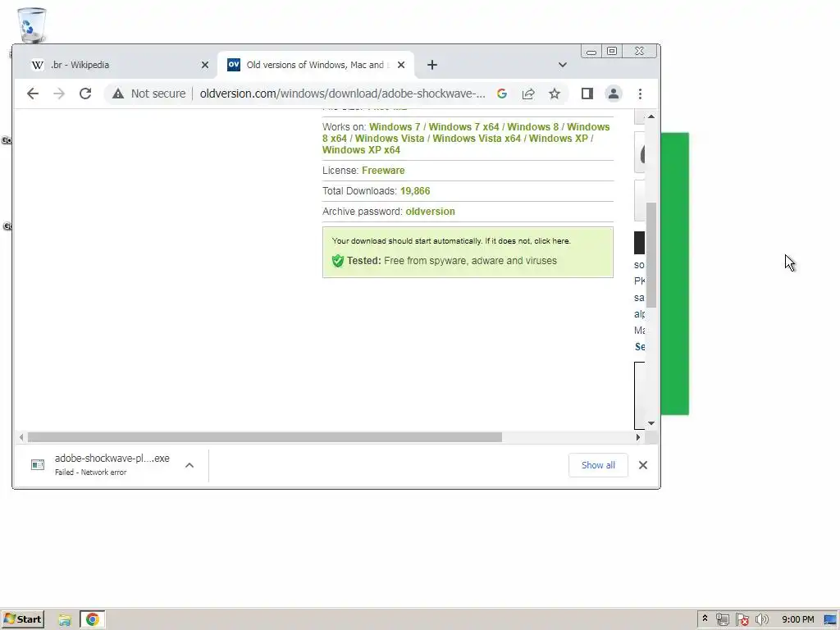Click the oldversion archive password text
Viewport: 840px width, 630px height.
[430, 211]
